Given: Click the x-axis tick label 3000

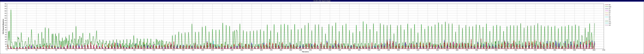Looking at the screenshot, I should pyautogui.click(x=301, y=50).
